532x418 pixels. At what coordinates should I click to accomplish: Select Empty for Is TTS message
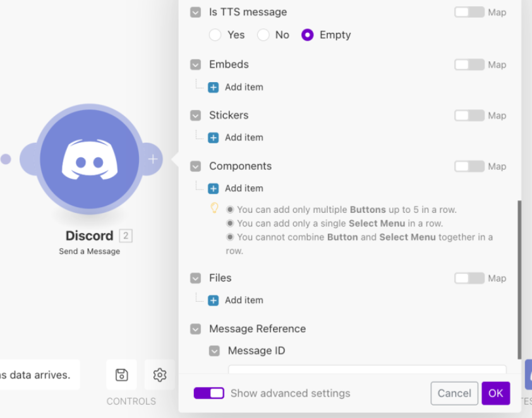[308, 35]
